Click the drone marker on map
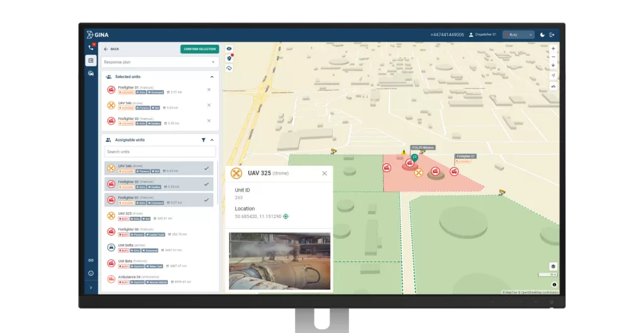The image size is (644, 333). tap(418, 173)
